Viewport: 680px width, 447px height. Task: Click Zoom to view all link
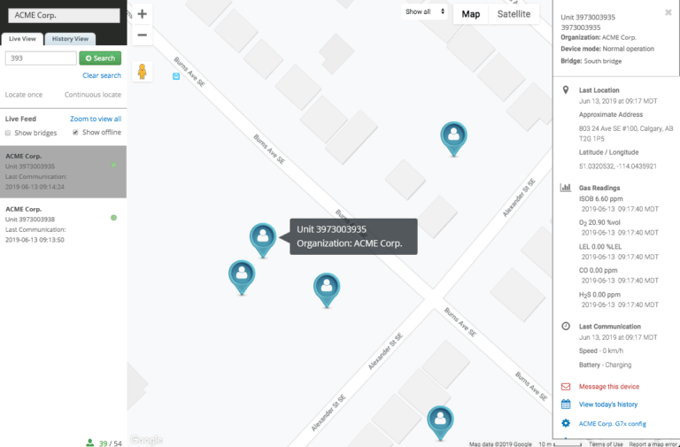click(96, 119)
